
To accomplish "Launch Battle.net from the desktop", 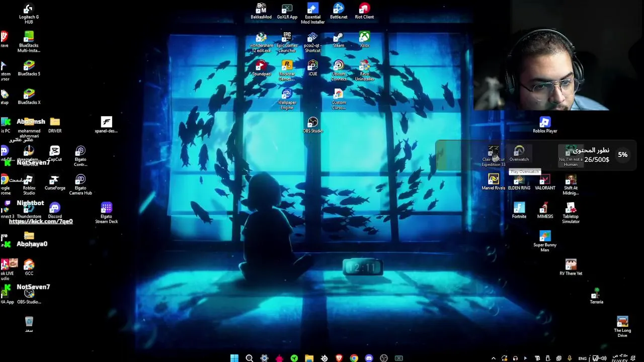I will pos(339,12).
